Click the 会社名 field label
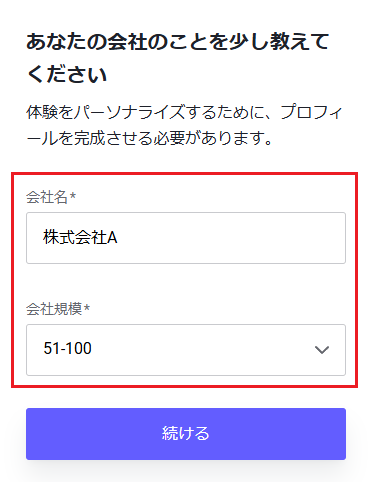 [47, 197]
